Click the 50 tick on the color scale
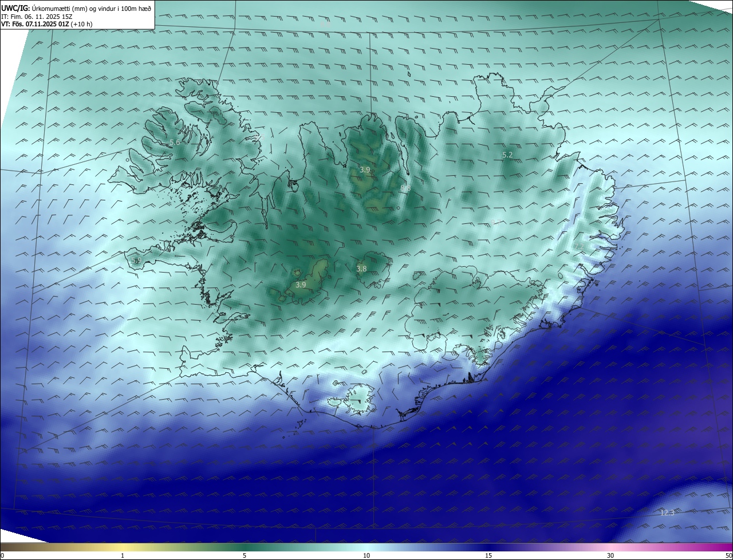 click(x=728, y=555)
